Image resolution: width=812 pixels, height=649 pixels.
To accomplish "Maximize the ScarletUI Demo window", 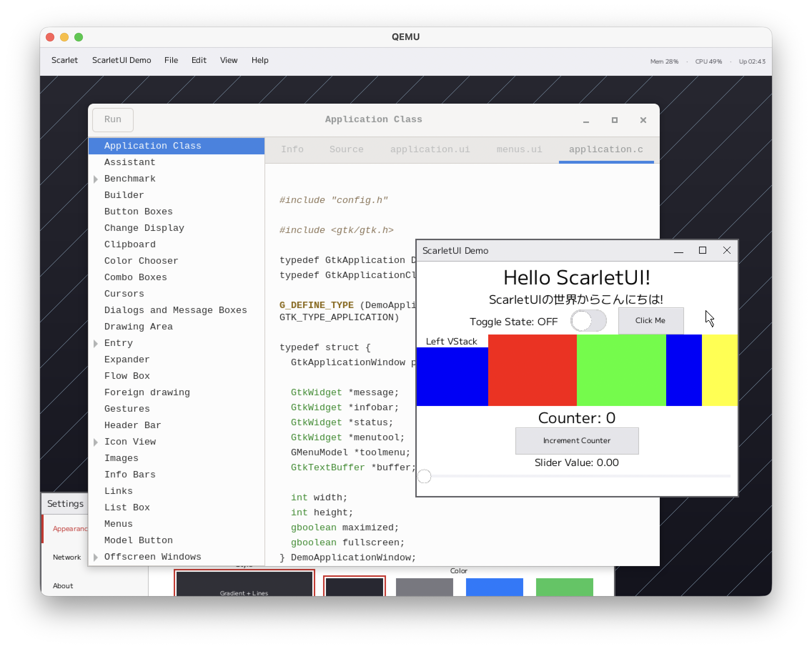I will pyautogui.click(x=702, y=251).
